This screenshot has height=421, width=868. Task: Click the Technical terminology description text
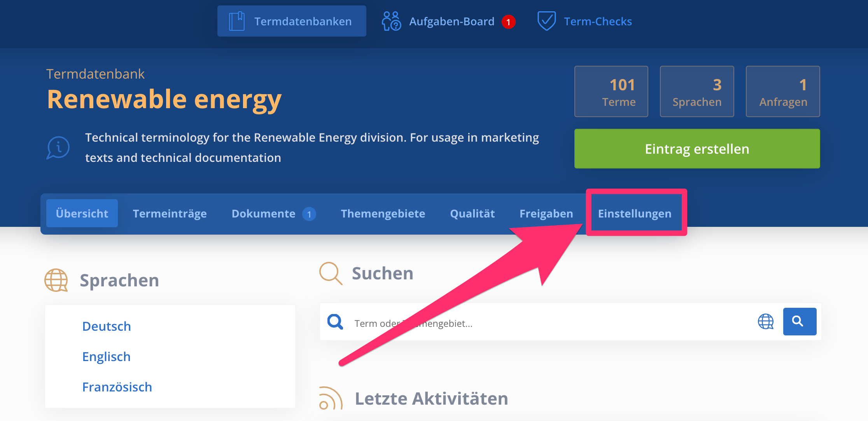312,147
